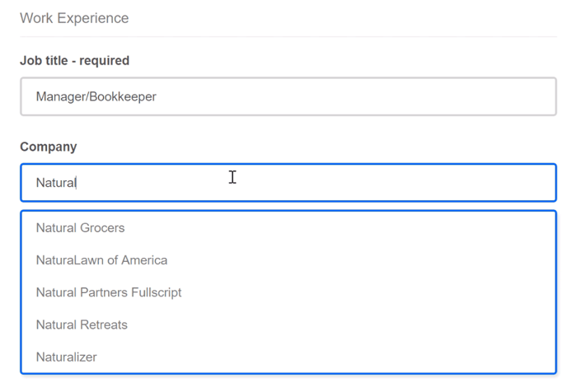577x392 pixels.
Task: Select the Natural Grocers suggestion
Action: click(x=81, y=228)
